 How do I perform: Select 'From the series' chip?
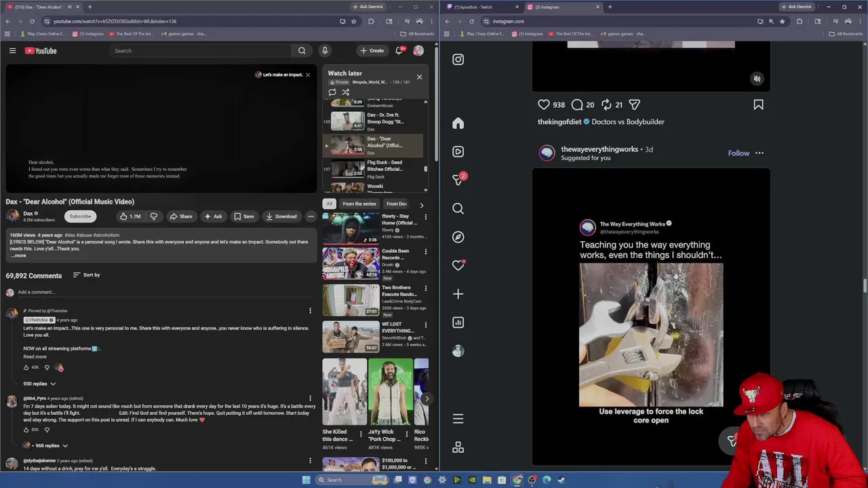pyautogui.click(x=359, y=204)
